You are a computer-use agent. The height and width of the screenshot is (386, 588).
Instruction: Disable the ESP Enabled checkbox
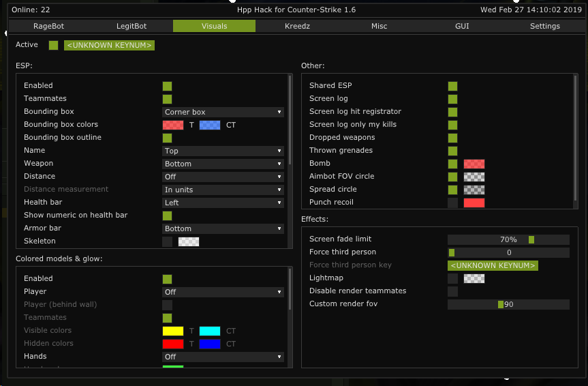coord(167,86)
